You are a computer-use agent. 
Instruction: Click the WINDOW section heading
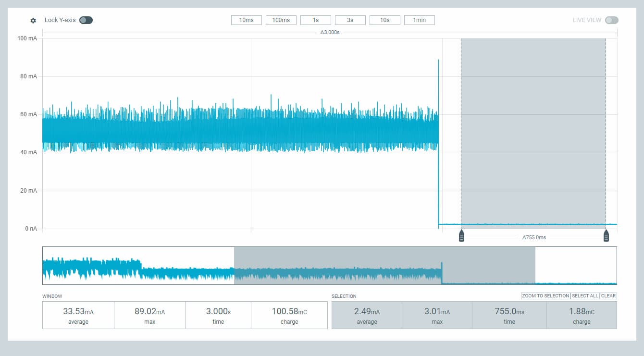pos(52,296)
